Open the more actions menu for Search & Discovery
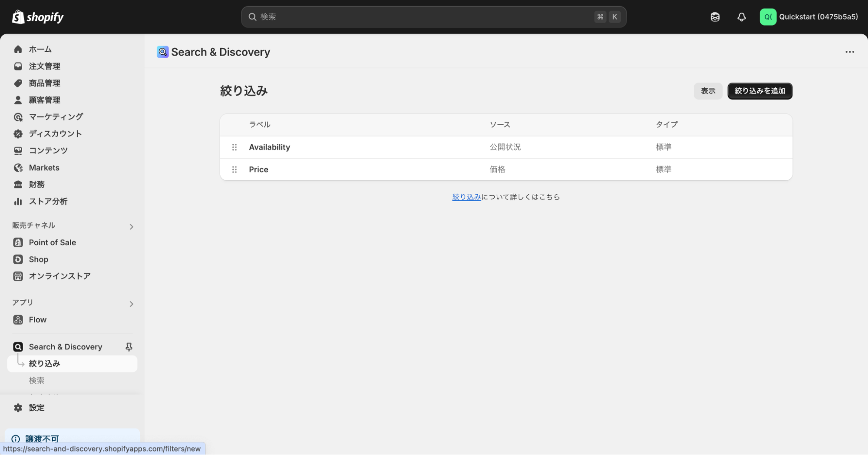Screen dimensions: 868x455 point(849,52)
